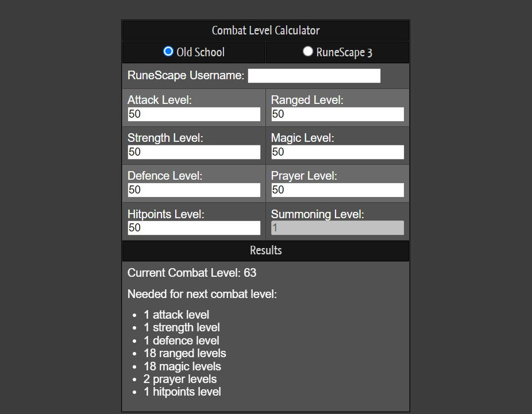Select the Prayer Level input field

pyautogui.click(x=338, y=190)
